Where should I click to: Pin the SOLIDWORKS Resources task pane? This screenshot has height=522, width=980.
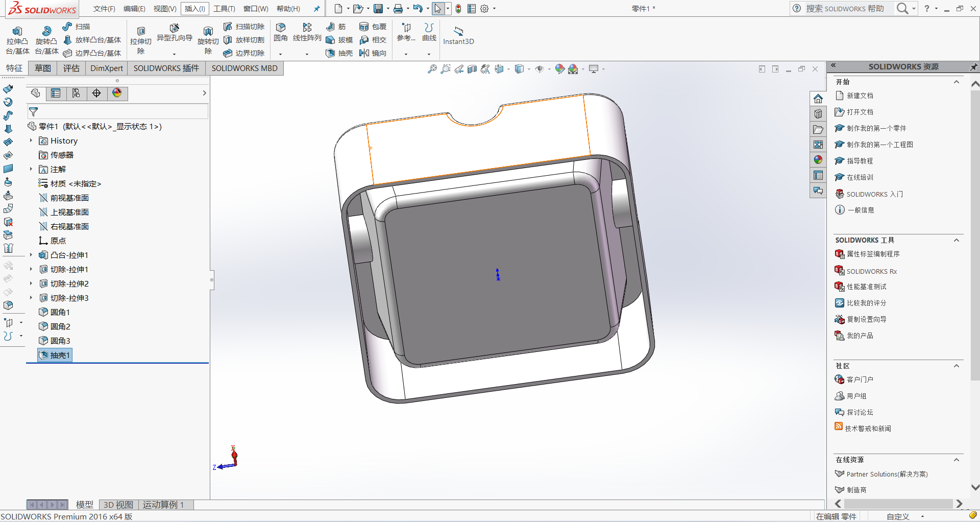click(973, 67)
